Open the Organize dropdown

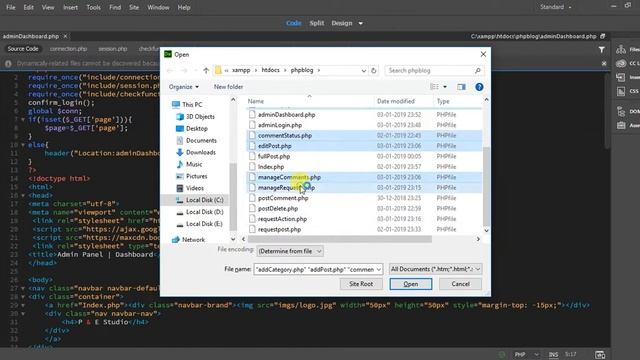(x=184, y=87)
